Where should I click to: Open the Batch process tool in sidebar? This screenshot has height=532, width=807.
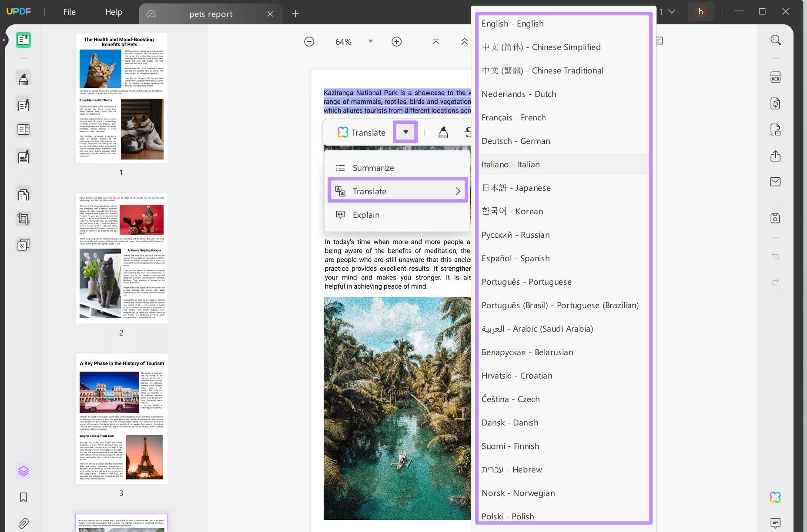click(x=23, y=245)
